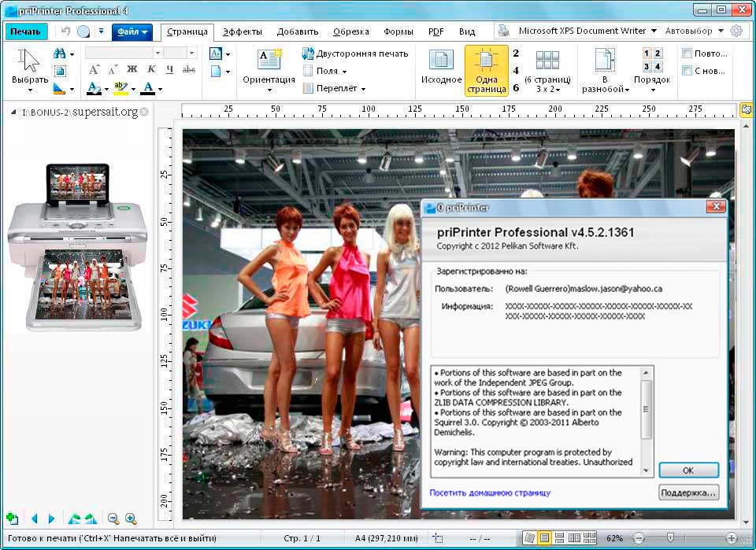
Task: Expand the Microsoft XPS Document Writer printer list
Action: coord(654,31)
